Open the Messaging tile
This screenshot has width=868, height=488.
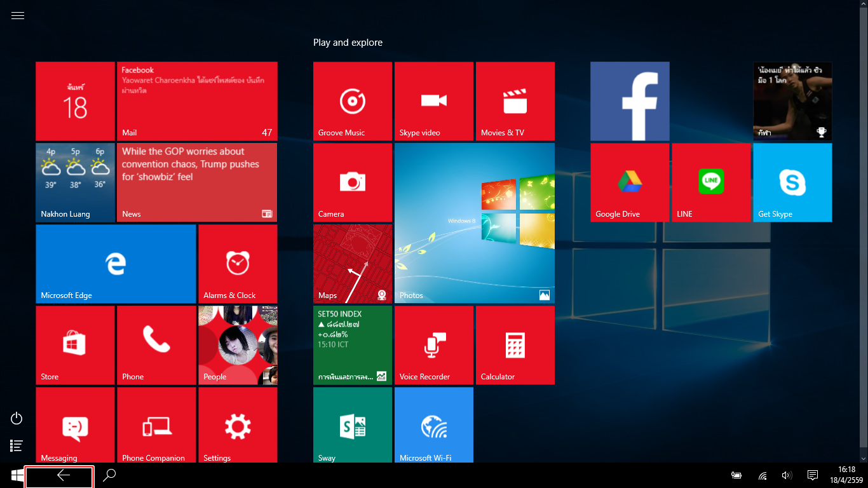[75, 424]
